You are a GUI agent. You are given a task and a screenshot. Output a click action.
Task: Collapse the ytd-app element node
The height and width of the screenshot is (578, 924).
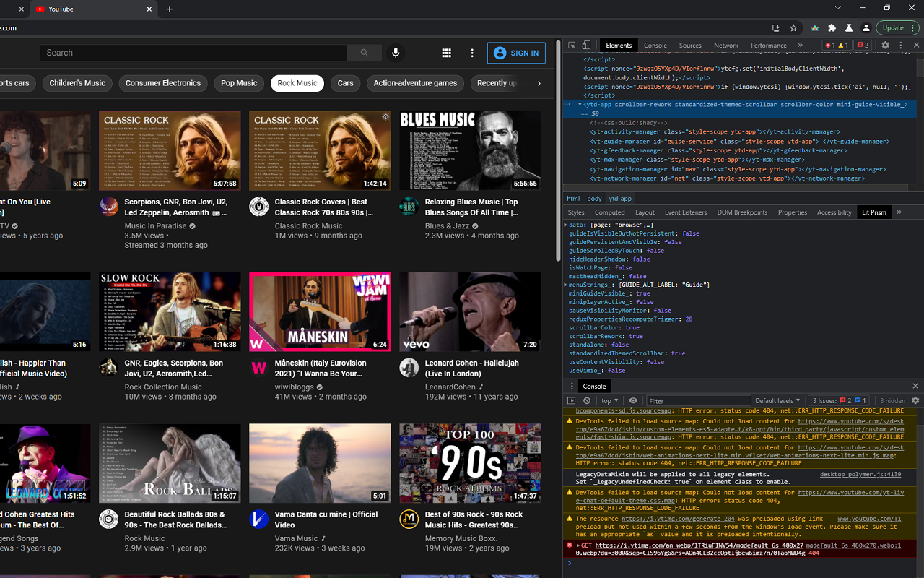click(x=580, y=105)
